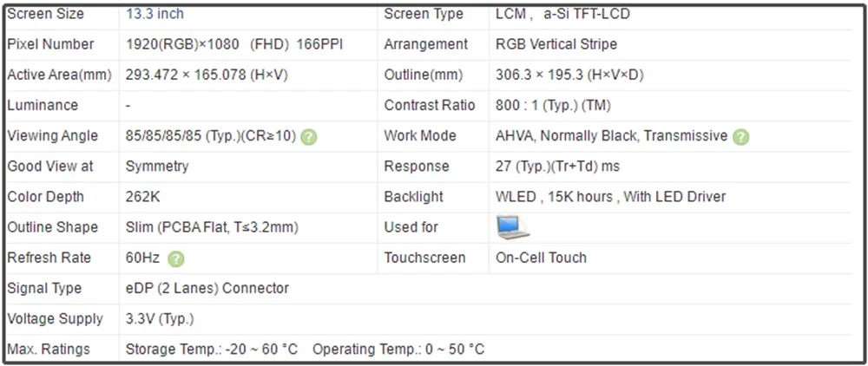Click the 13.3 inch screen size link
This screenshot has height=366, width=868.
155,14
